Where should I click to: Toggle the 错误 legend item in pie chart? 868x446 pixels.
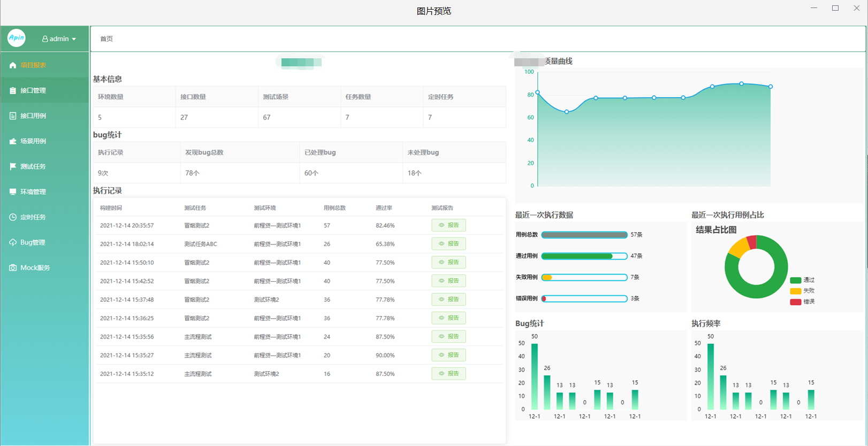(802, 302)
